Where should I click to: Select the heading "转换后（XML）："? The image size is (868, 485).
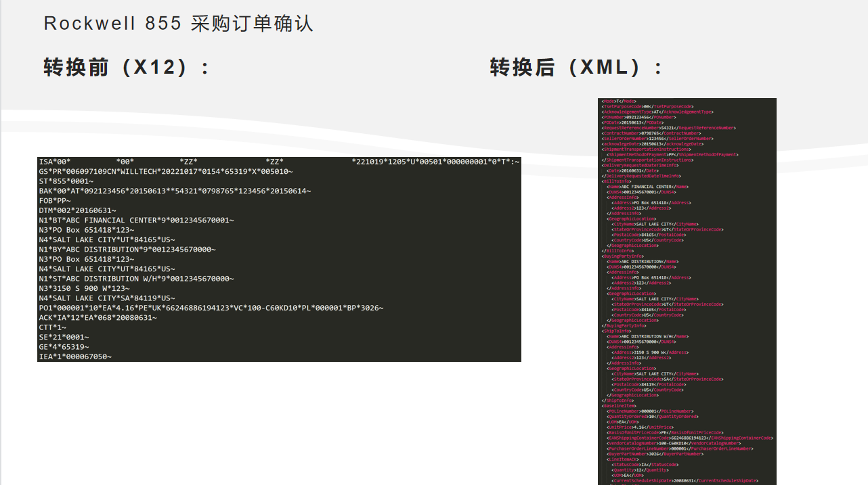point(576,68)
